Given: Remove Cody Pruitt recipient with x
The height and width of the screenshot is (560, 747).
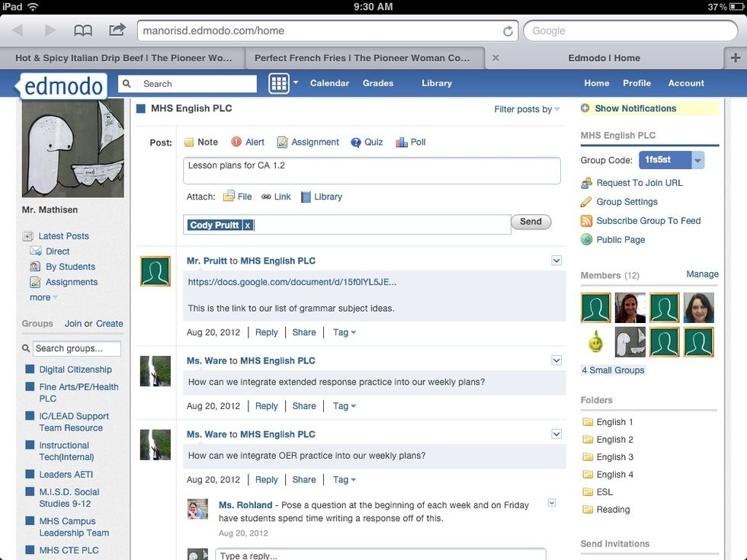Looking at the screenshot, I should point(248,226).
